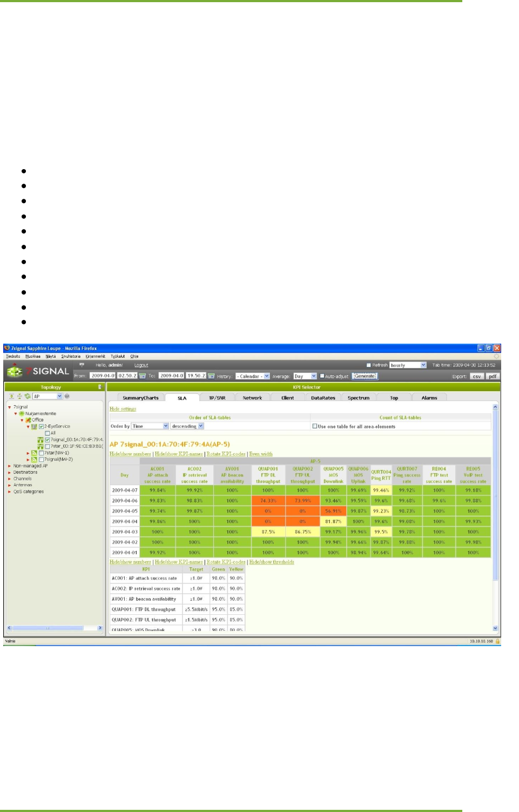Switch to the SummaryCharts tab
This screenshot has width=519, height=812.
click(x=140, y=398)
